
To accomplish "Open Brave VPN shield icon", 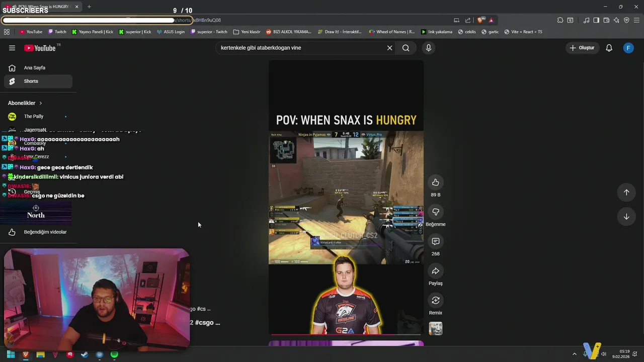I will [x=626, y=20].
